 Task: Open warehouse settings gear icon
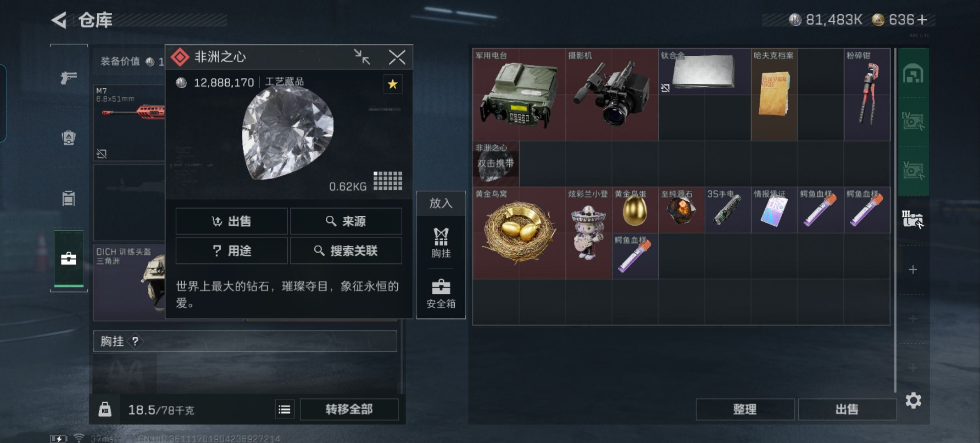tap(914, 400)
